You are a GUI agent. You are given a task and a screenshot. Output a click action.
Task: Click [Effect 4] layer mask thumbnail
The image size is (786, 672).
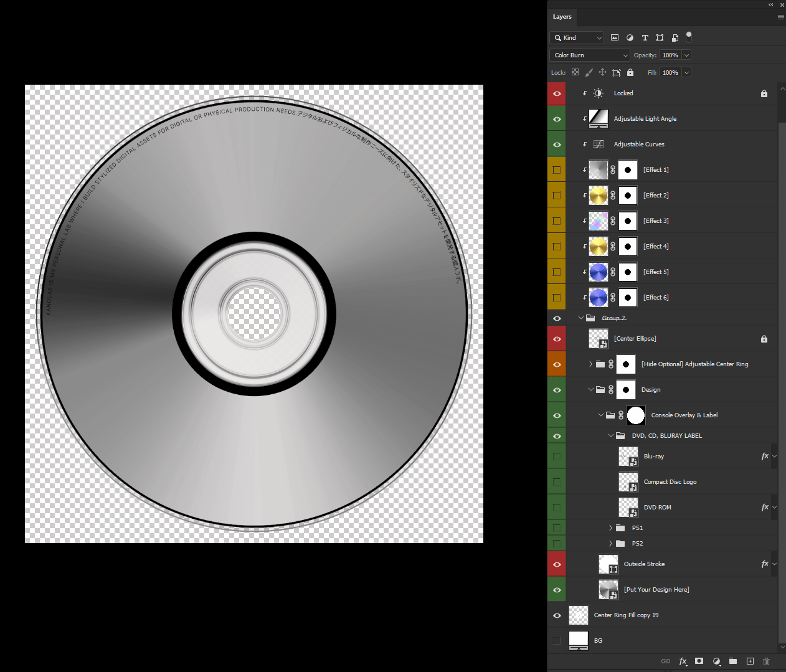point(628,247)
